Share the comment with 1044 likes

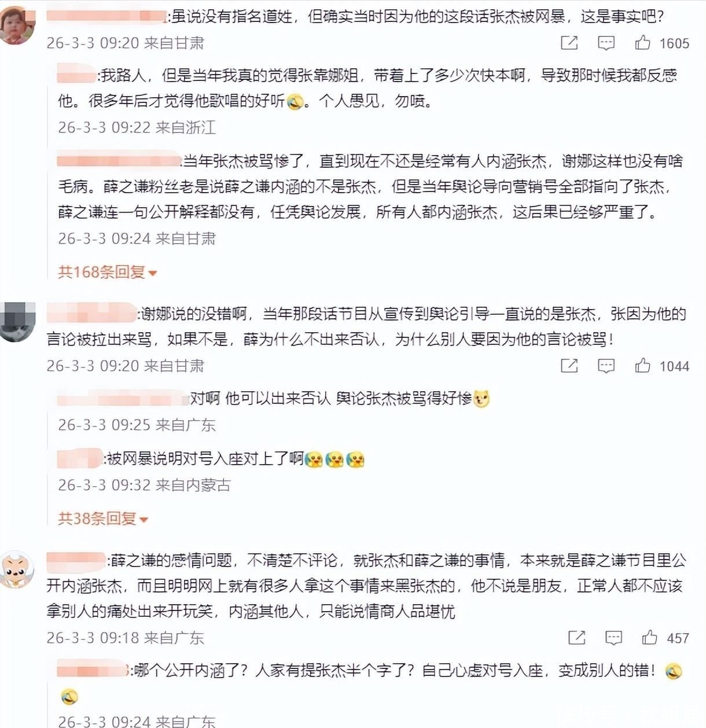coord(569,365)
